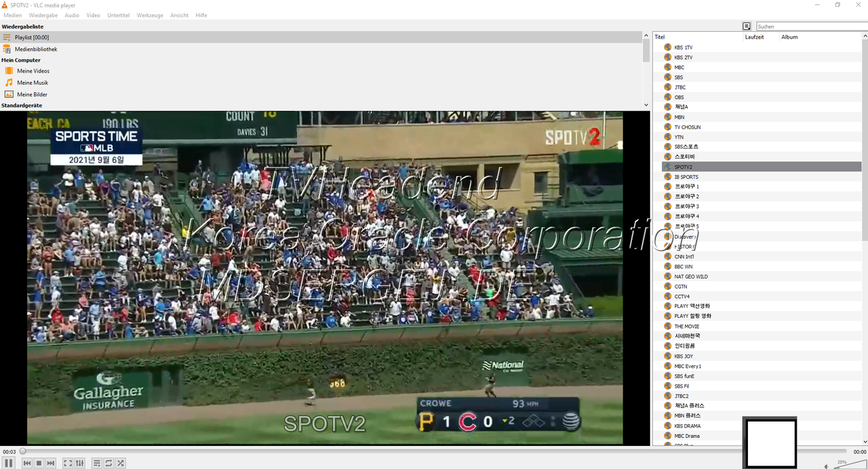Open Meine Musik in the sidebar
Screen dimensions: 868x469
coord(33,83)
